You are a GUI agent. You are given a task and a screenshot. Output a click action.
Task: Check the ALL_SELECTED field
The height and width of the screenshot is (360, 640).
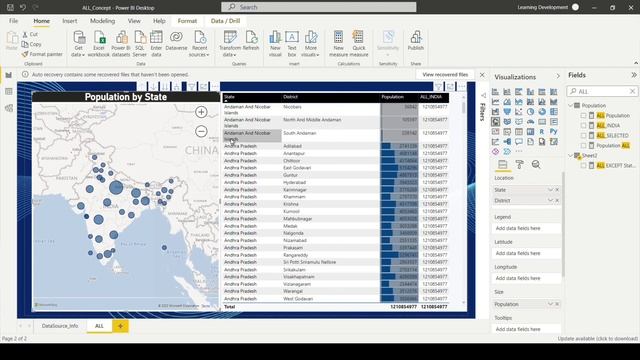pos(583,136)
